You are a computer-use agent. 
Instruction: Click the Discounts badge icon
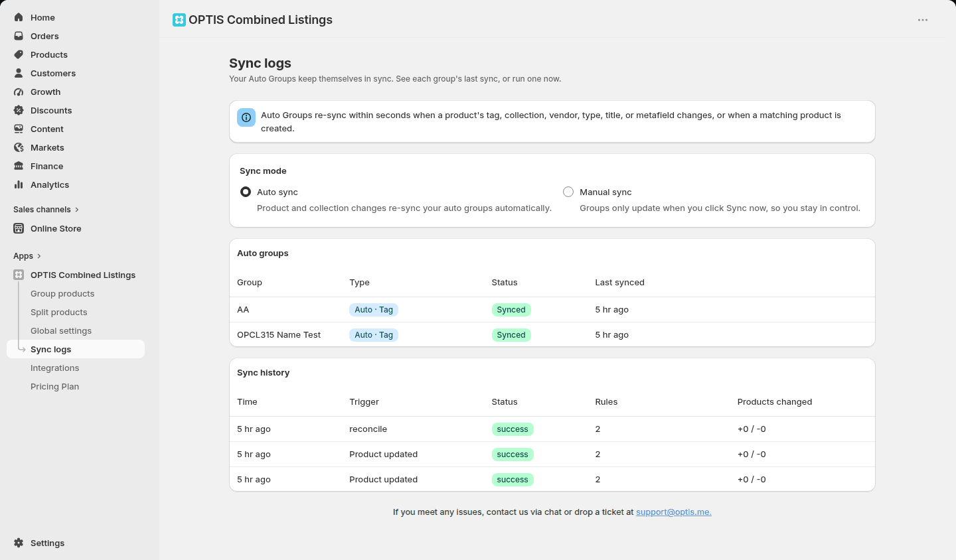tap(19, 110)
